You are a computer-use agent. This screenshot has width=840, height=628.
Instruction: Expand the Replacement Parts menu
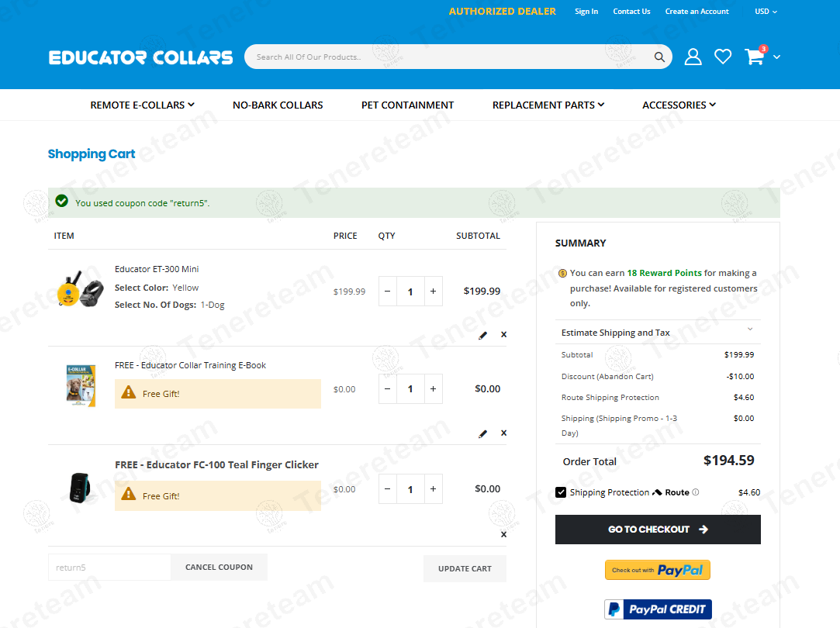(x=548, y=105)
